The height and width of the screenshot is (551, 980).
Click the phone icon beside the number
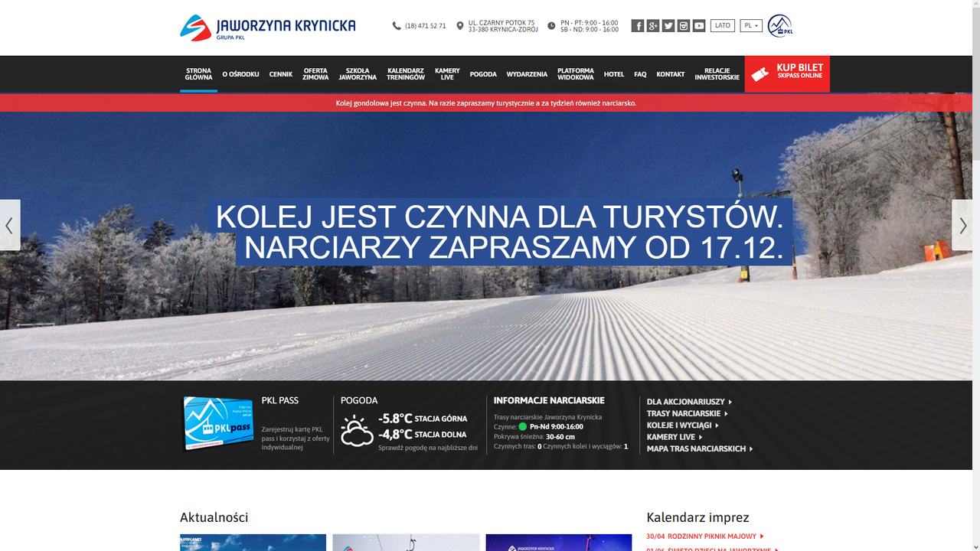pos(397,26)
